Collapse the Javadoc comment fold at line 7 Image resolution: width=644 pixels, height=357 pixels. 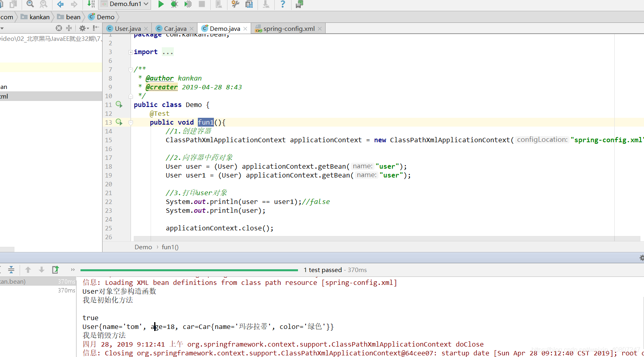[x=131, y=70]
